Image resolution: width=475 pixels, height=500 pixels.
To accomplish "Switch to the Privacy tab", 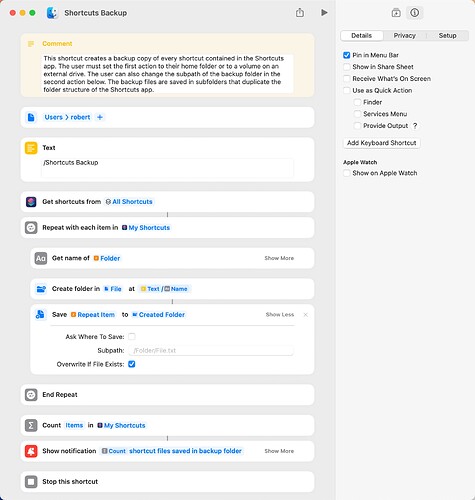I will [x=404, y=36].
